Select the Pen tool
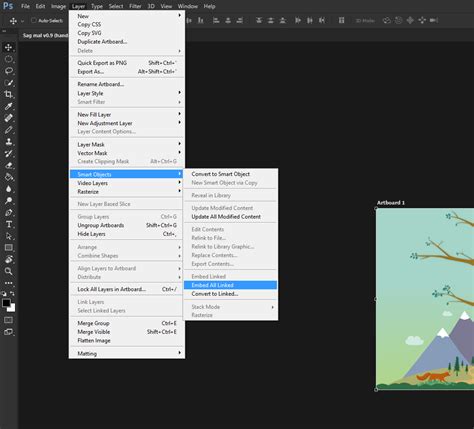Screen dimensions: 474x429 pyautogui.click(x=9, y=212)
